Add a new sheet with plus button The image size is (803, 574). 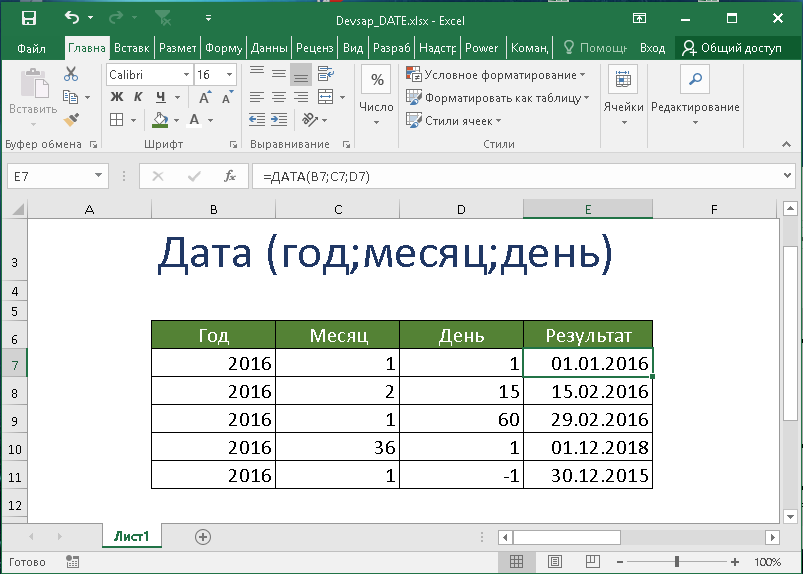(x=203, y=537)
